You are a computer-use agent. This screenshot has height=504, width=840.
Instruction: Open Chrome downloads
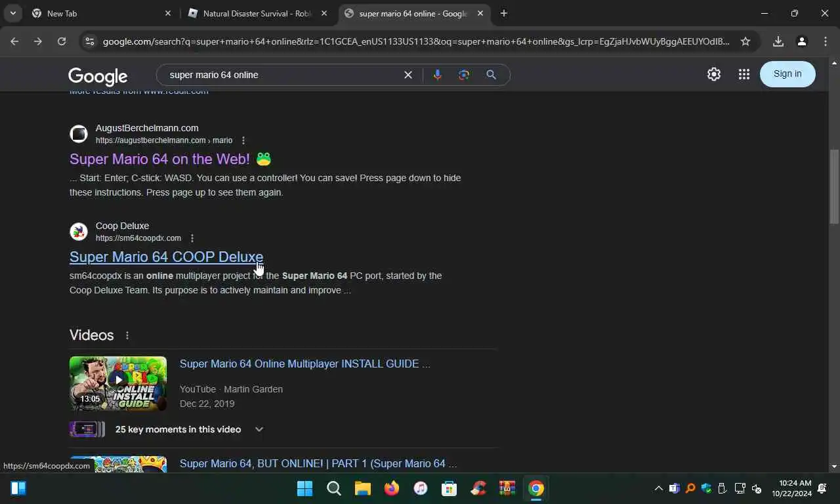click(778, 41)
